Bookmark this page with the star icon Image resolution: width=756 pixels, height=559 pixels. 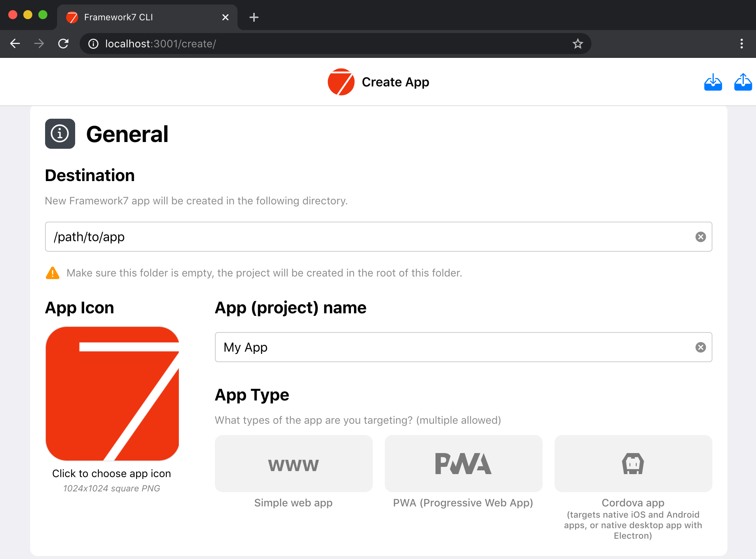click(x=578, y=44)
